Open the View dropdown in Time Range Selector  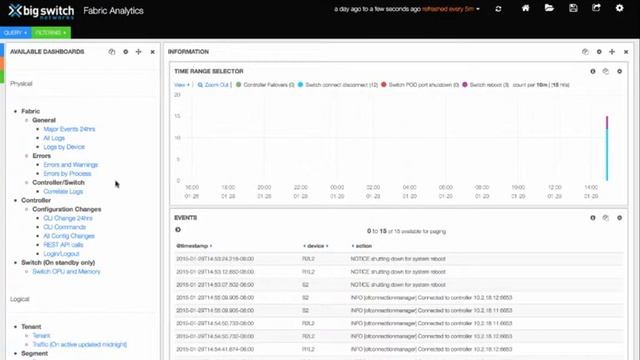(x=182, y=85)
